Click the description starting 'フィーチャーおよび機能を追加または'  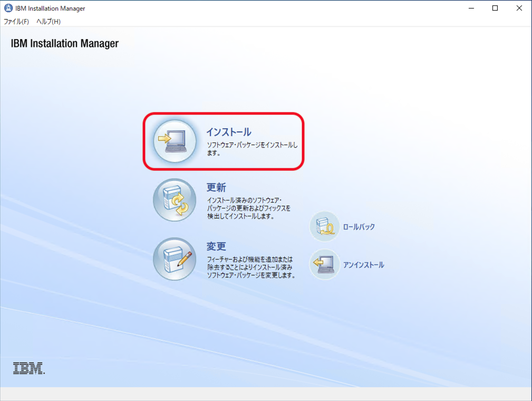coord(251,267)
